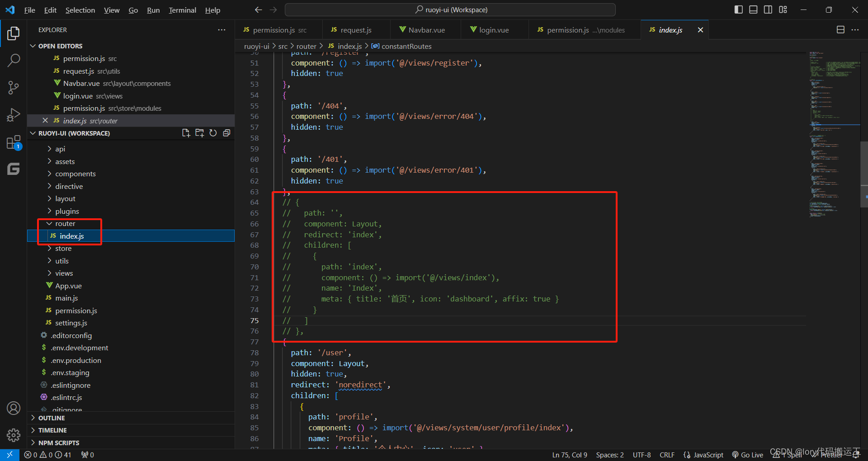Open the Gitee G icon view
The image size is (868, 461).
[x=14, y=169]
